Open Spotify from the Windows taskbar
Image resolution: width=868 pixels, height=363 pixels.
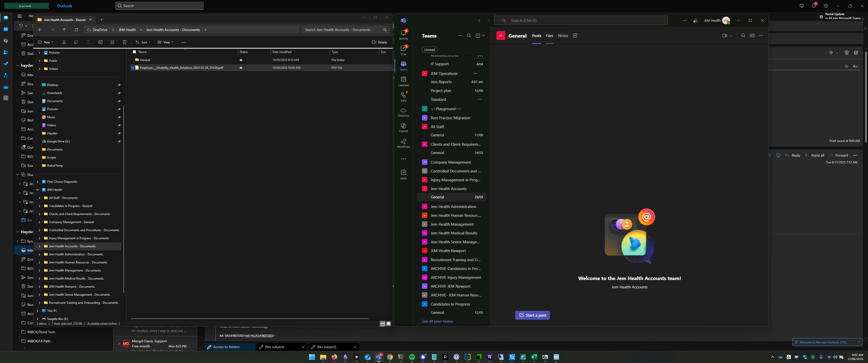(x=412, y=357)
